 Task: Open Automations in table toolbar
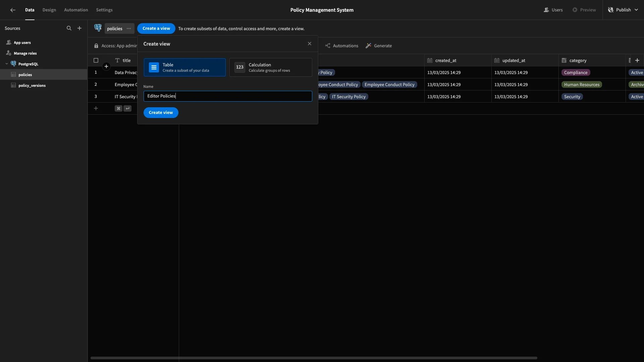[x=341, y=46]
